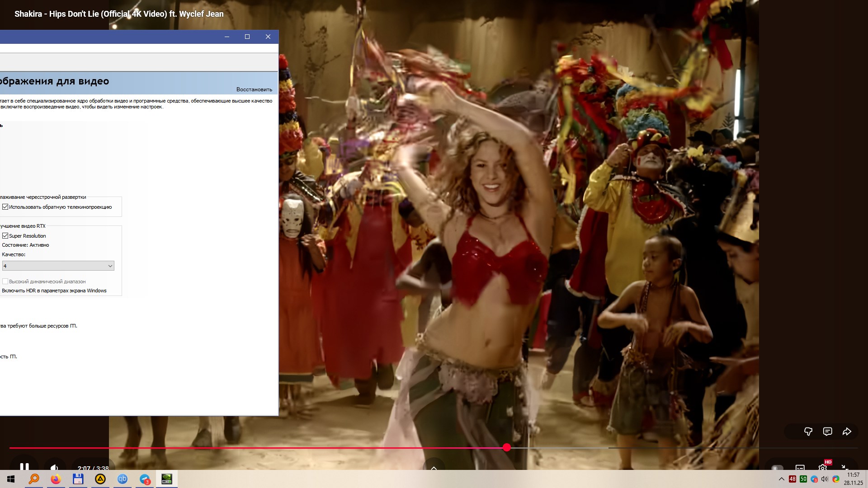
Task: Disable the Super Resolution checkbox
Action: click(x=5, y=236)
